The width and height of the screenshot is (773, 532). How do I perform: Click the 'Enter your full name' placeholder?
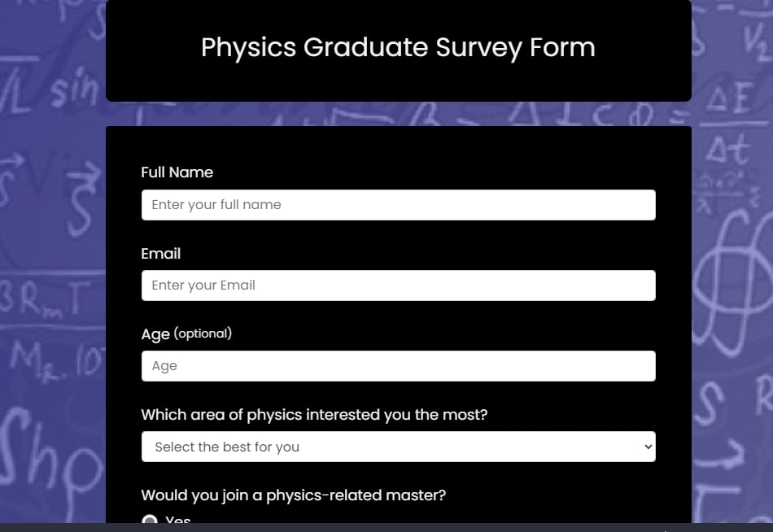(x=216, y=205)
